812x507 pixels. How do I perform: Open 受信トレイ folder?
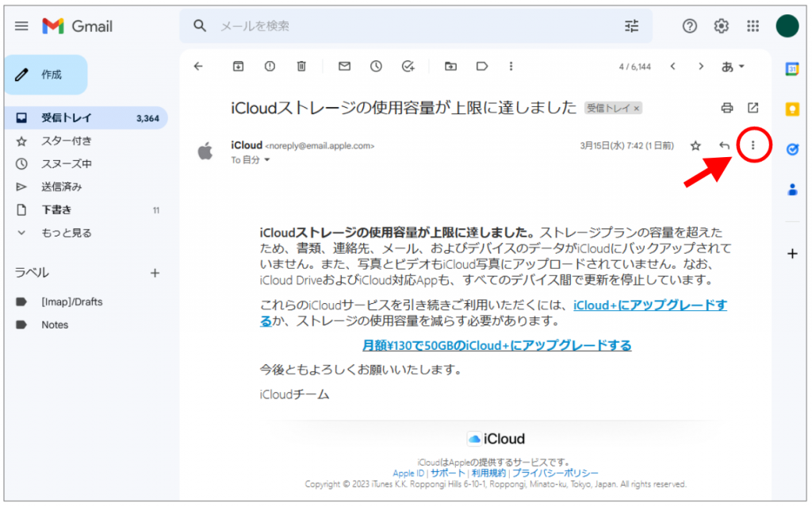point(86,117)
